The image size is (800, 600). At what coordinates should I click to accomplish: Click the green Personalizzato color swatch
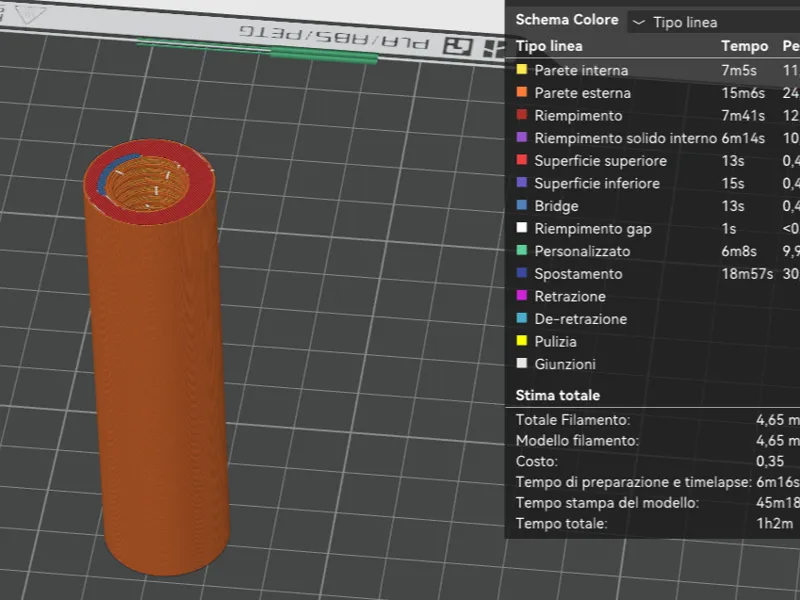point(521,251)
